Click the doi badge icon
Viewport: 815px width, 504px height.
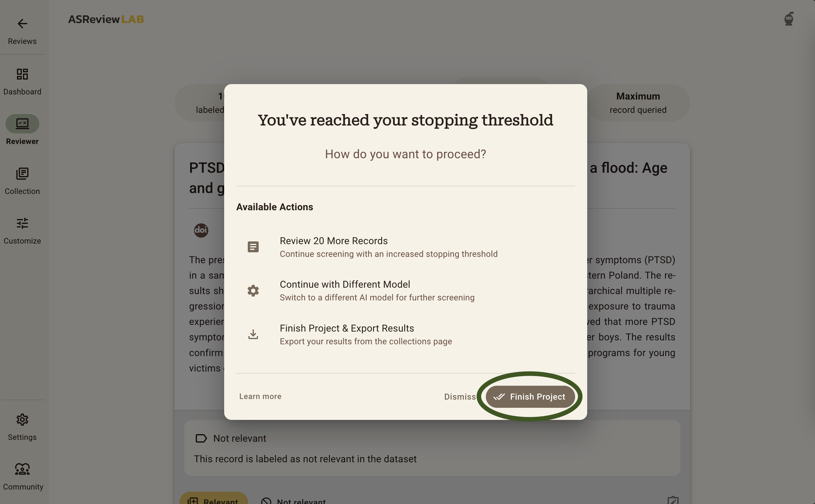201,230
